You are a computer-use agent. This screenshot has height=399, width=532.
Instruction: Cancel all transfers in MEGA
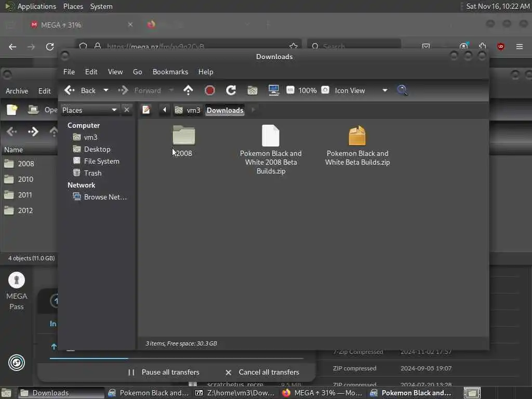pos(262,372)
